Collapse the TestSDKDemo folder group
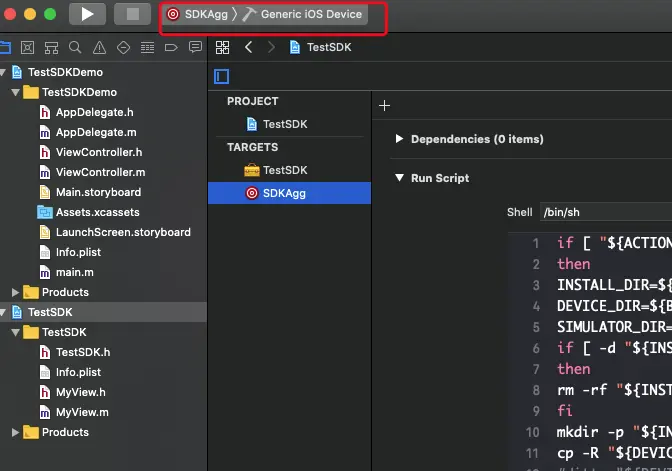The width and height of the screenshot is (672, 471). point(15,92)
